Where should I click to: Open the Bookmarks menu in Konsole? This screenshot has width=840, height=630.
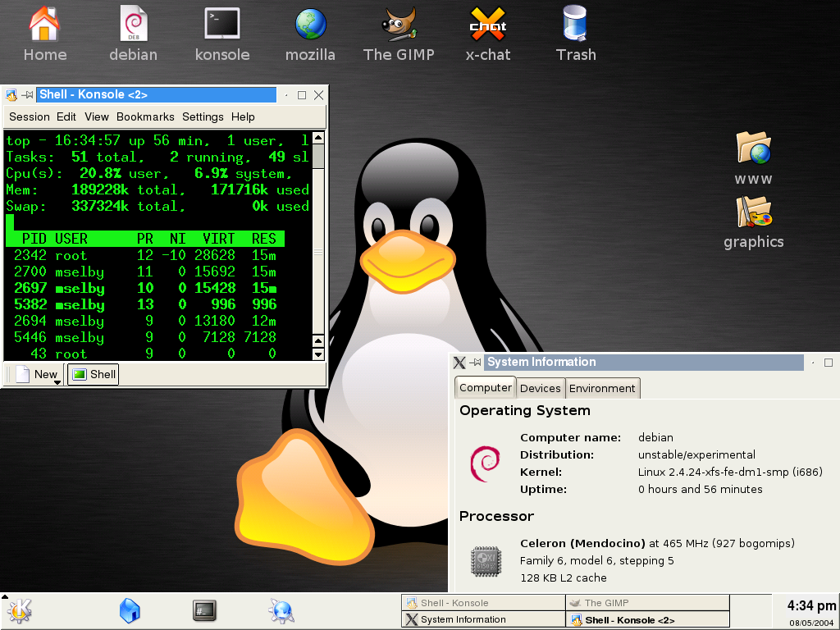tap(145, 116)
